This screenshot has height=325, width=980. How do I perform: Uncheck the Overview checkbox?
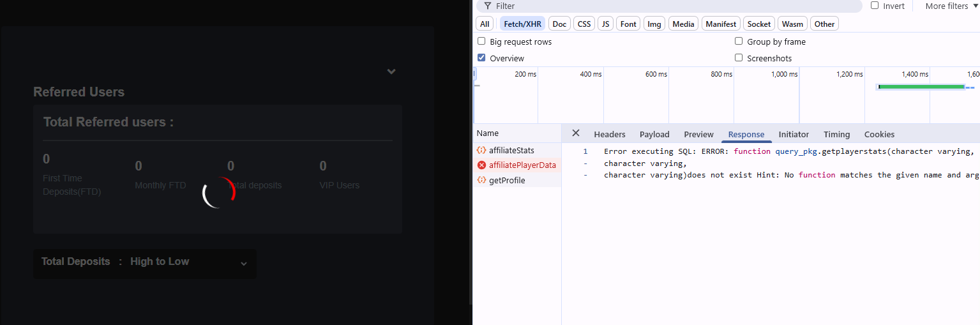pos(481,57)
